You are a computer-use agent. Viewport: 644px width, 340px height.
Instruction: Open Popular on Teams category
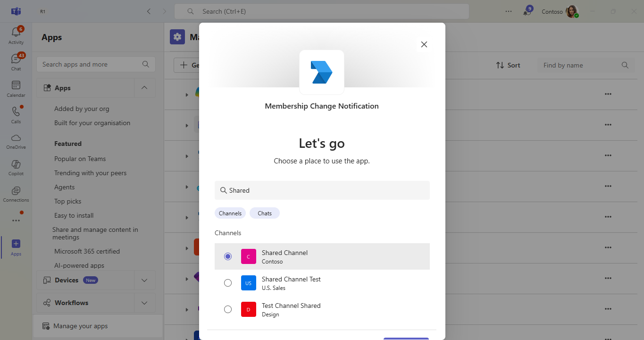tap(80, 159)
